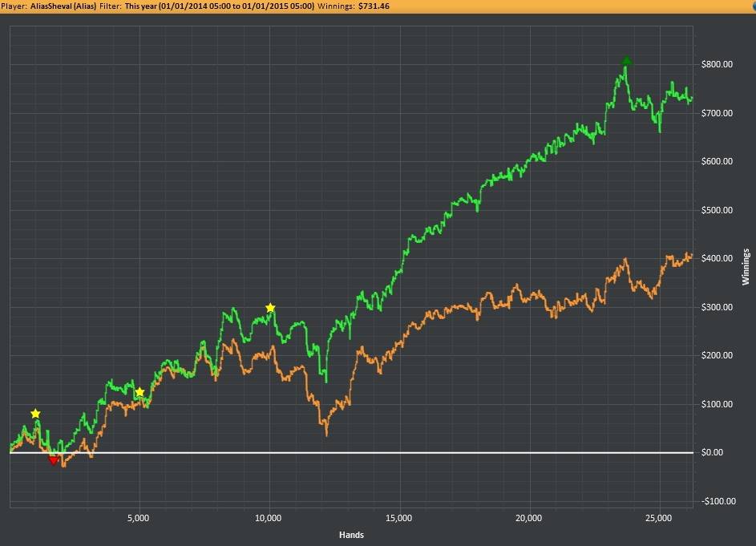This screenshot has width=756, height=546.
Task: Click the 25,000 x-axis tick label
Action: tap(658, 519)
